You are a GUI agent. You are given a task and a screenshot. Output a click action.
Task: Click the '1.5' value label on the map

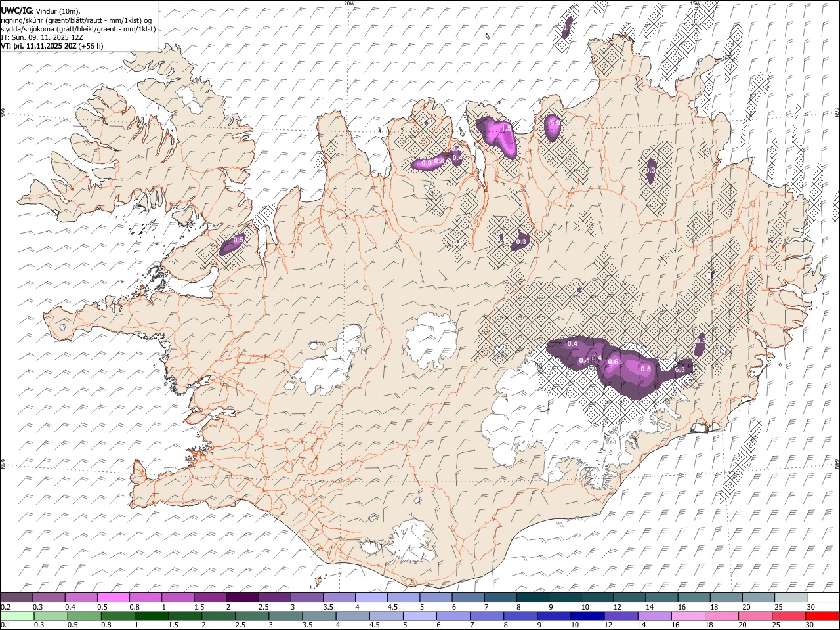(x=506, y=129)
